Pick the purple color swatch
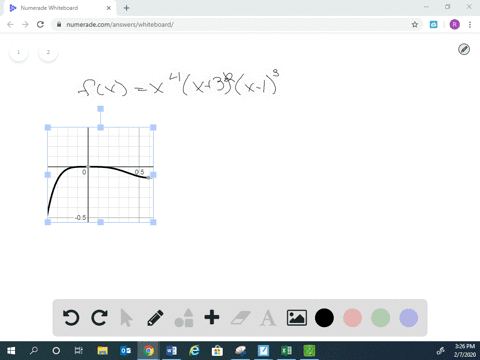This screenshot has height=360, width=480. [x=409, y=318]
